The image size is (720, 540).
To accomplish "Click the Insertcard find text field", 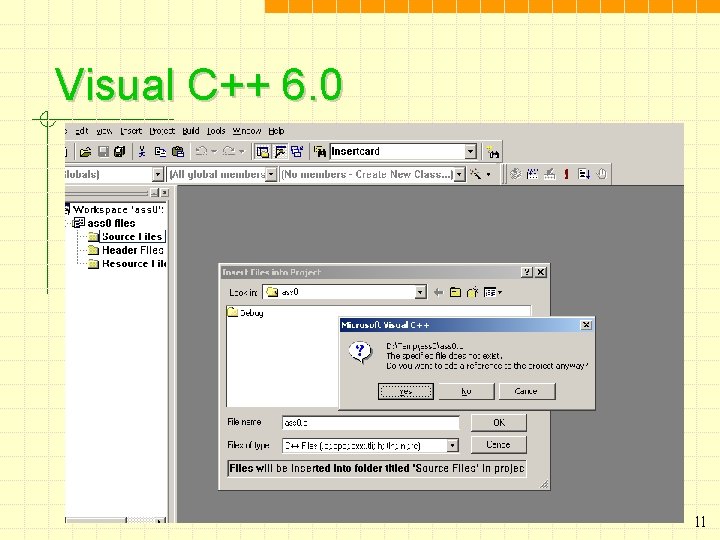I will pos(397,152).
